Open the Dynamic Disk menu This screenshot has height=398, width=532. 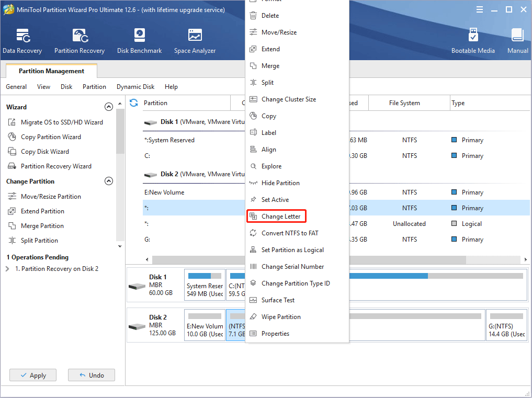(x=135, y=87)
